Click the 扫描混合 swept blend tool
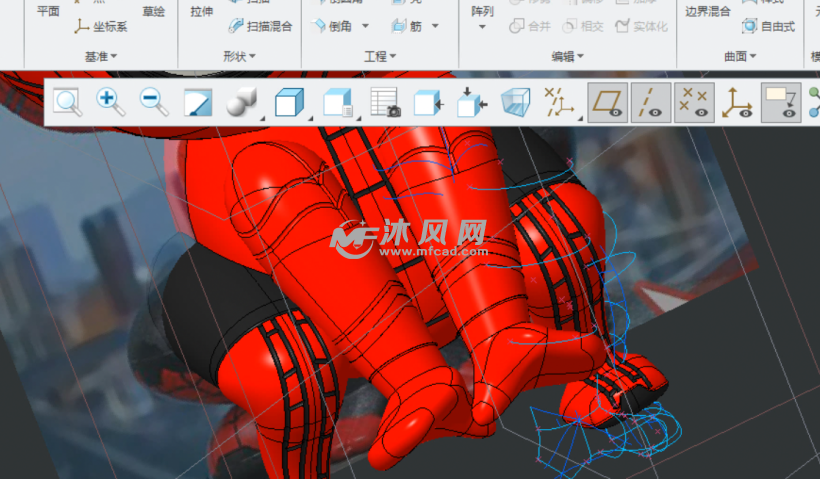The image size is (820, 479). [x=260, y=26]
